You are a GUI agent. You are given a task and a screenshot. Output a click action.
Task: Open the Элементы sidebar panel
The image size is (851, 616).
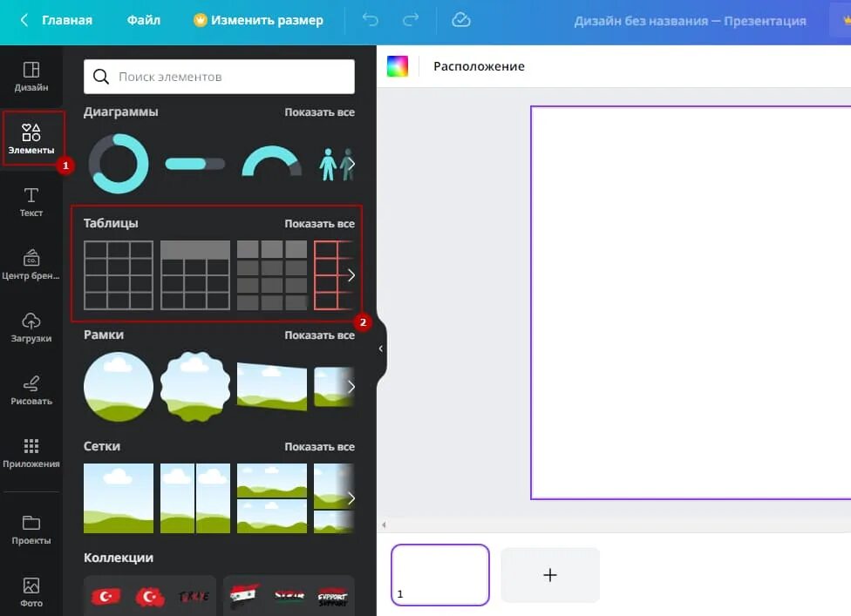[31, 139]
